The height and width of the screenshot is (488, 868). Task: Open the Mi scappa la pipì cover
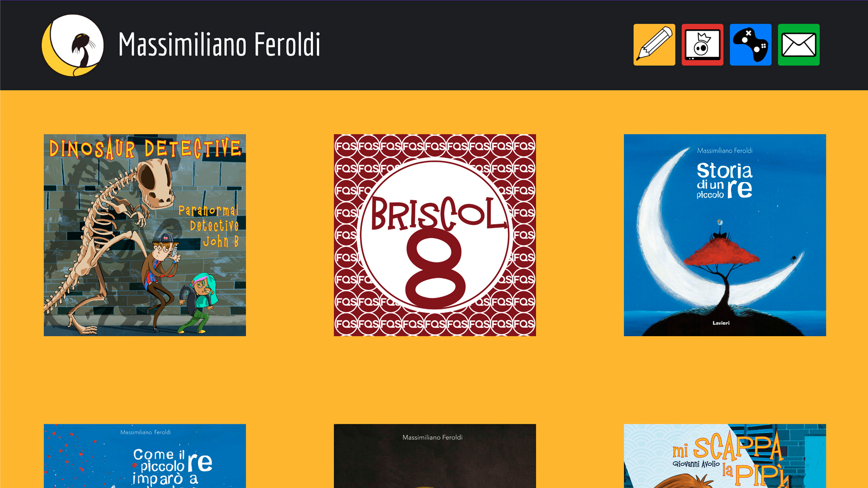click(725, 456)
